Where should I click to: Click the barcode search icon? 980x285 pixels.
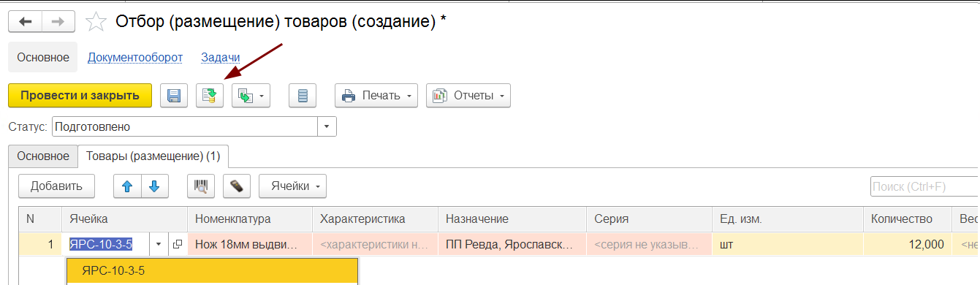pyautogui.click(x=200, y=186)
